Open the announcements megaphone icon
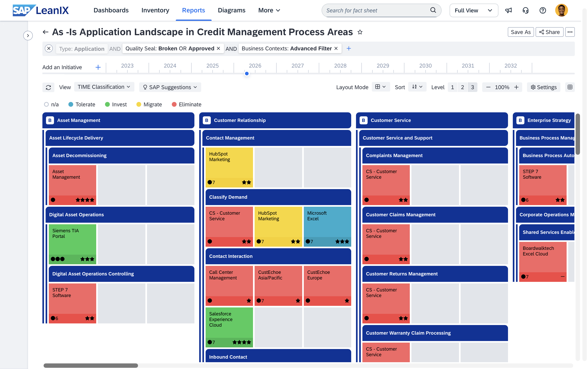The height and width of the screenshot is (369, 588). (508, 10)
